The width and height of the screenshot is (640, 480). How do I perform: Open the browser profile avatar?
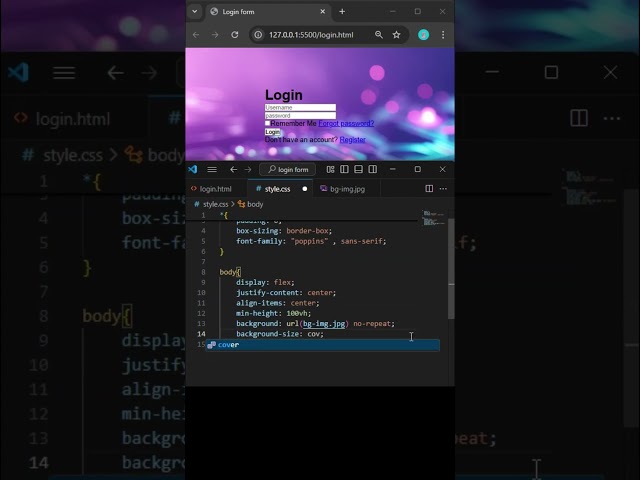[x=424, y=35]
